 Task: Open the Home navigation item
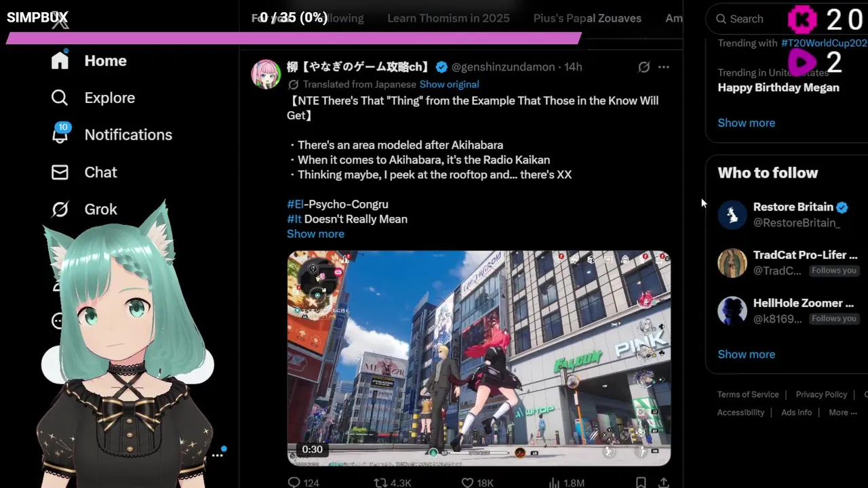[x=89, y=61]
